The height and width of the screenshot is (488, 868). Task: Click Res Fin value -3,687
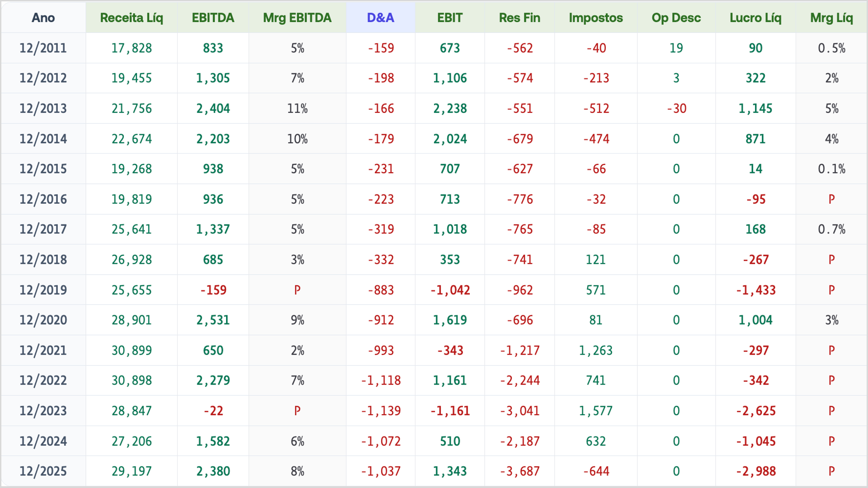click(519, 471)
